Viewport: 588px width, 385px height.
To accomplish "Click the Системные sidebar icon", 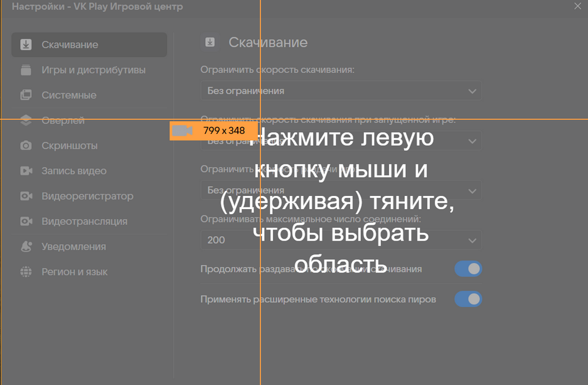I will (x=26, y=95).
